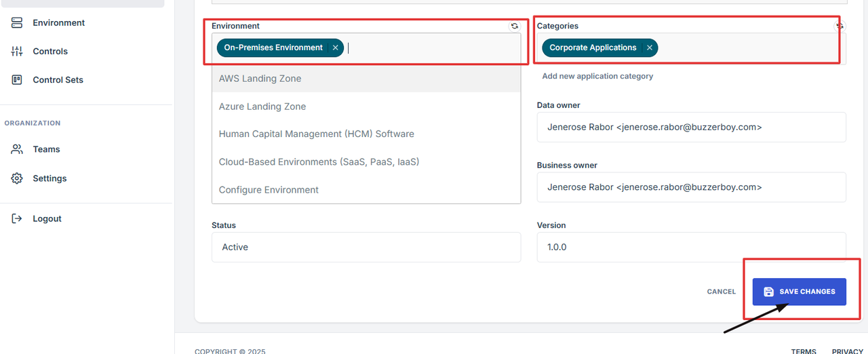868x354 pixels.
Task: Refresh the Environment field list
Action: click(x=515, y=26)
